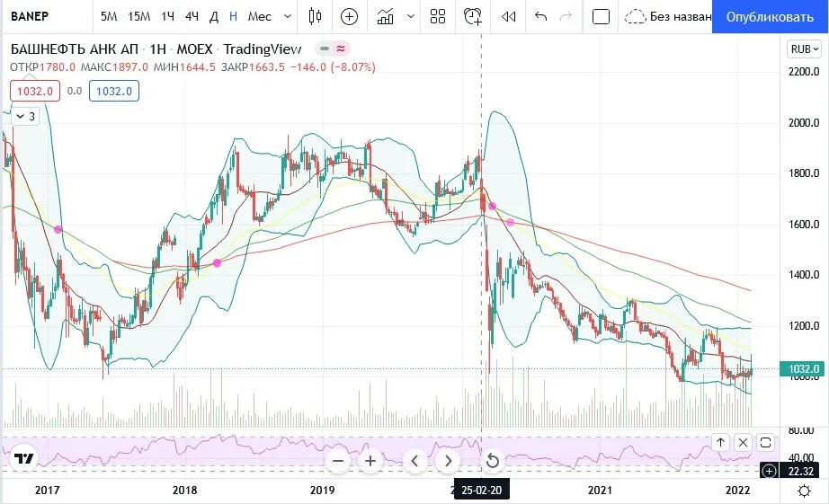Image resolution: width=829 pixels, height=504 pixels.
Task: Create a price alert with clock icon
Action: [473, 16]
